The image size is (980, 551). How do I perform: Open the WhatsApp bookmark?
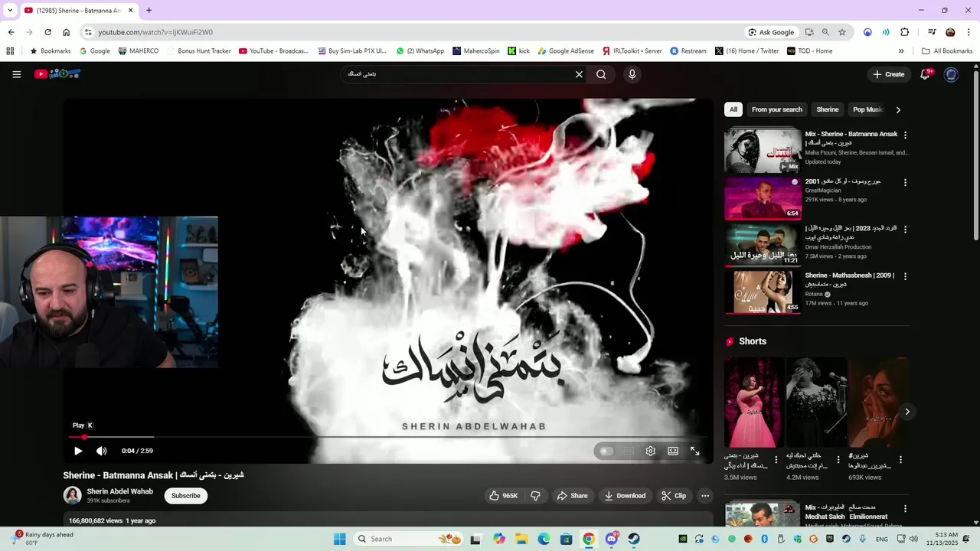point(420,51)
